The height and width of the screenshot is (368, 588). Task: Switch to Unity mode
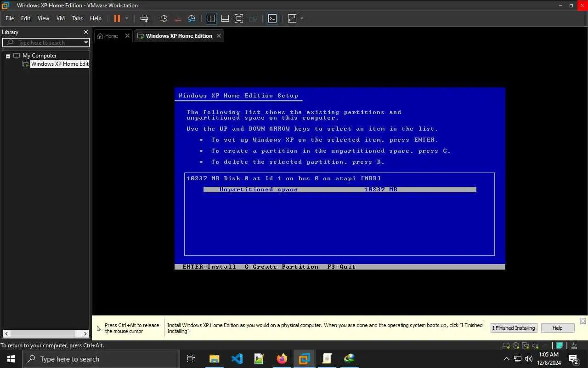pos(253,18)
